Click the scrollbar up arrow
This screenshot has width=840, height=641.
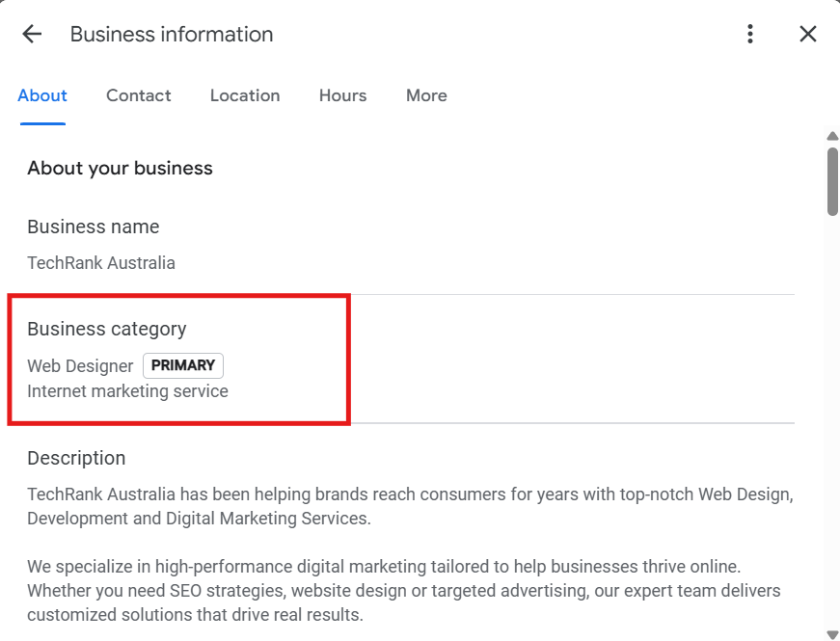tap(832, 136)
